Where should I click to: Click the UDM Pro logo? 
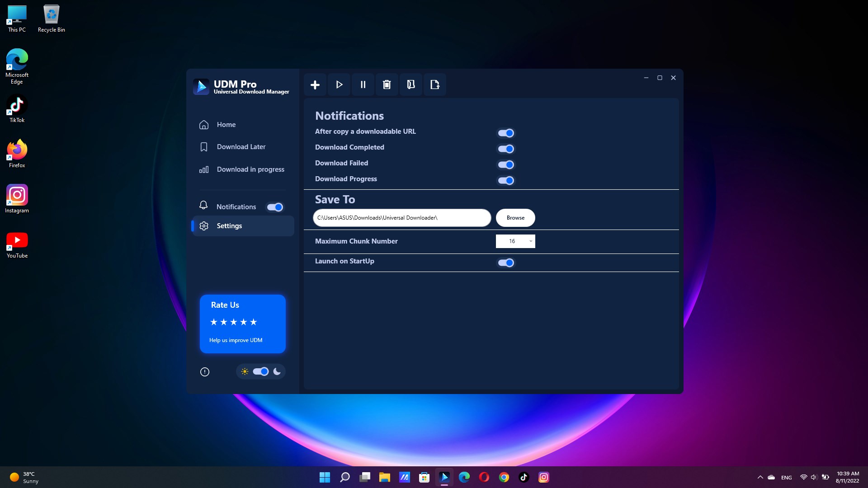(x=201, y=86)
